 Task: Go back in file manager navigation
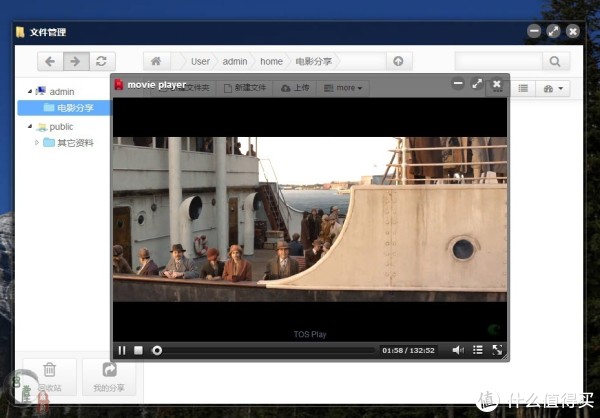click(x=50, y=61)
